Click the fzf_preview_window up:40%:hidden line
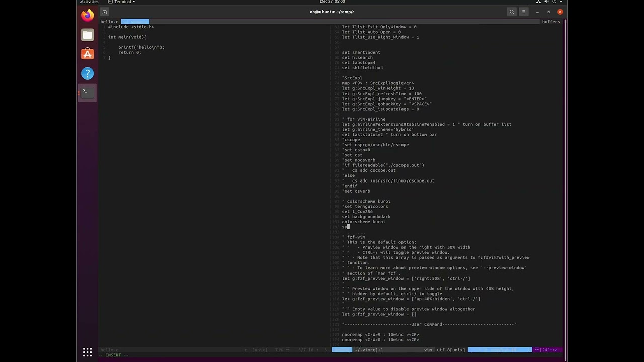 pyautogui.click(x=411, y=299)
